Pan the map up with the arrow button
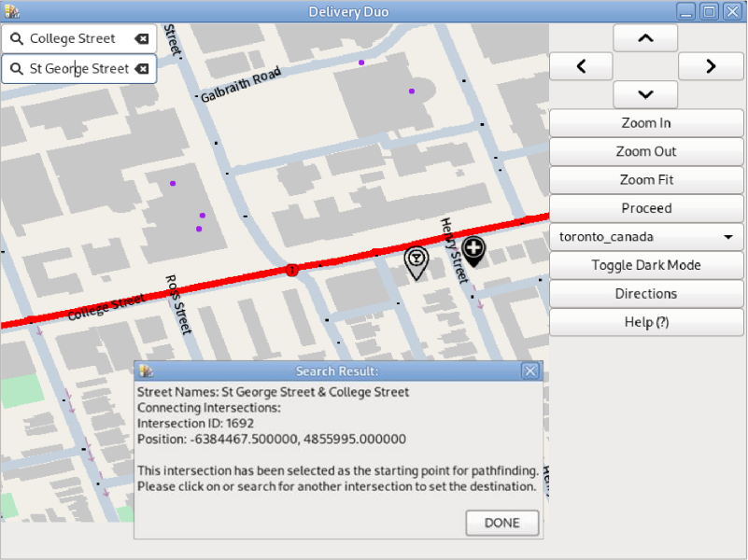The image size is (748, 560). 645,38
